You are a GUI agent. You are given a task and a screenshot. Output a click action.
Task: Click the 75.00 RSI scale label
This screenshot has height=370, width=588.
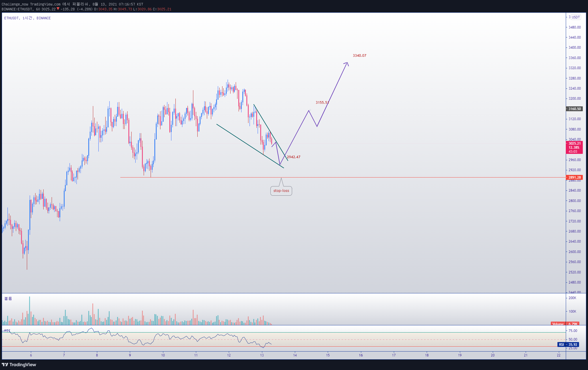(x=573, y=331)
